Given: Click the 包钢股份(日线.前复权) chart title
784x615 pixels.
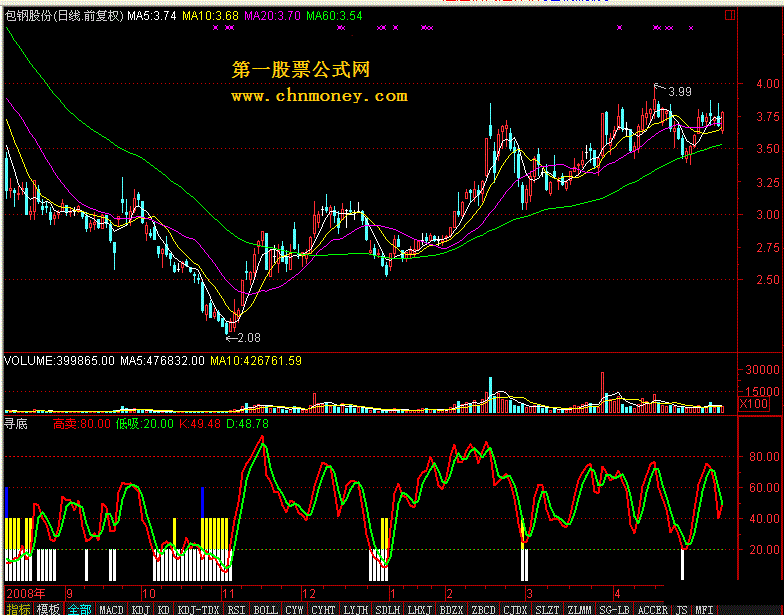Looking at the screenshot, I should (x=64, y=16).
